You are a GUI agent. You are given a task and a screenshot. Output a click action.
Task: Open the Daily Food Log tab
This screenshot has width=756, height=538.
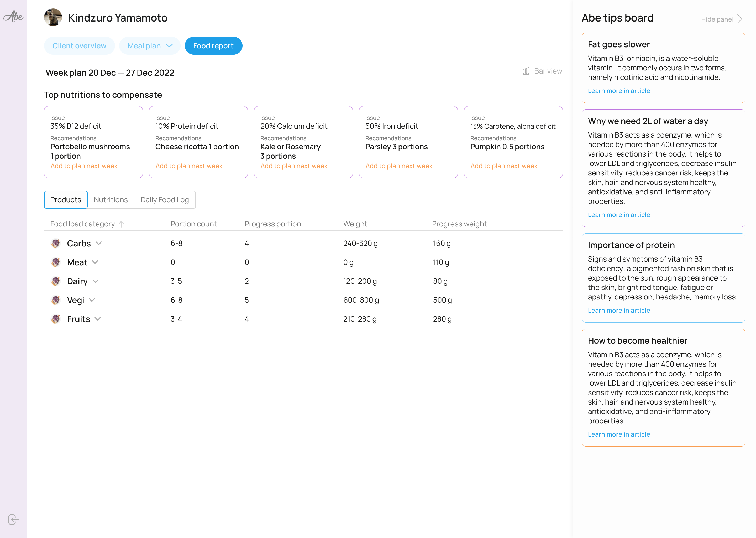[x=165, y=200]
